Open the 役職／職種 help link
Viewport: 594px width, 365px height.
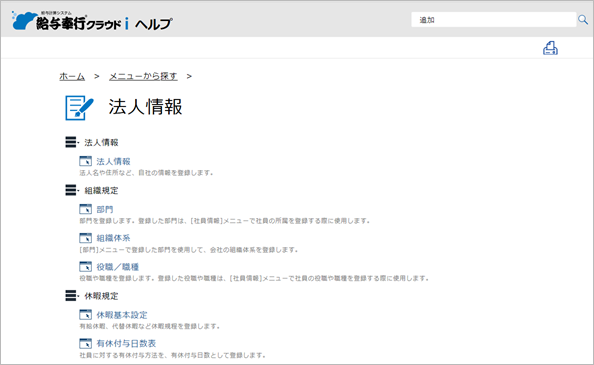pos(118,267)
